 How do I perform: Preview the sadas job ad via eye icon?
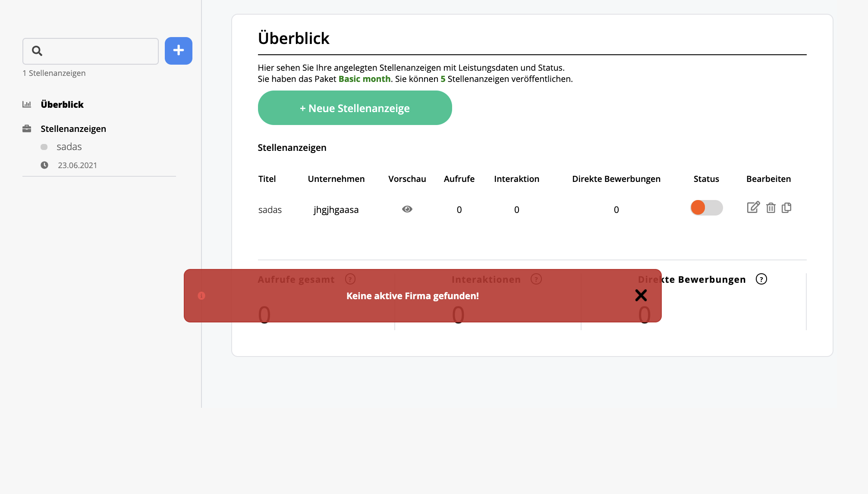[407, 209]
